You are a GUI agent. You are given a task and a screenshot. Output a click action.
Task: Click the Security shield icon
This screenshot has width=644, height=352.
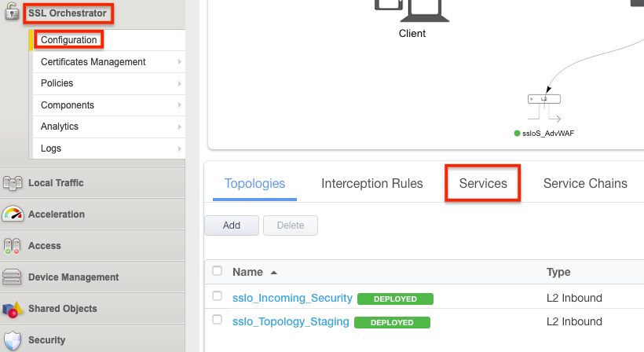coord(13,340)
